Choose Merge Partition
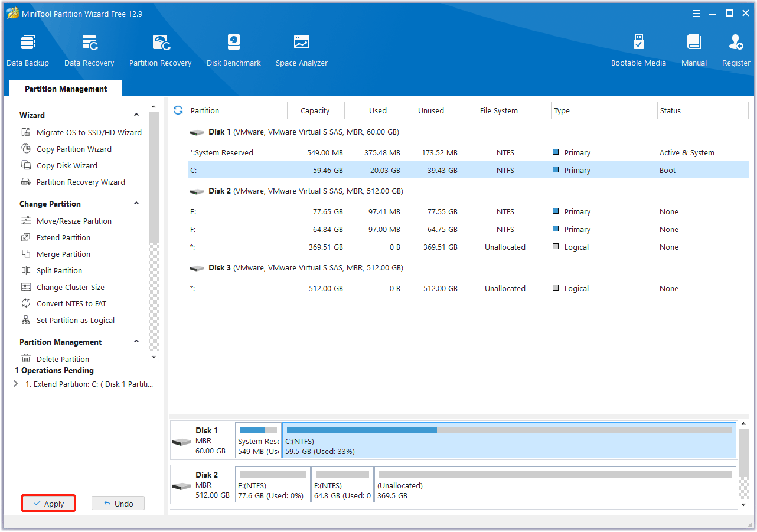 pos(56,254)
